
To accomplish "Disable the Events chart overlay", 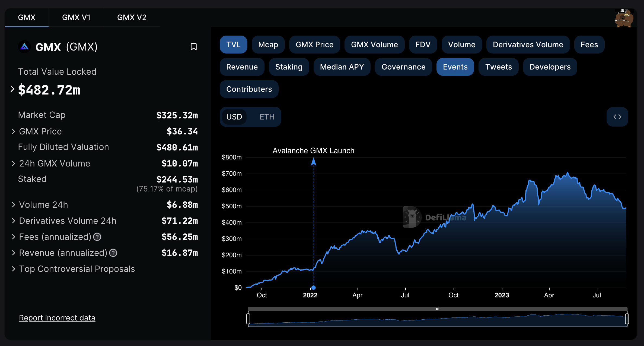I will point(455,67).
